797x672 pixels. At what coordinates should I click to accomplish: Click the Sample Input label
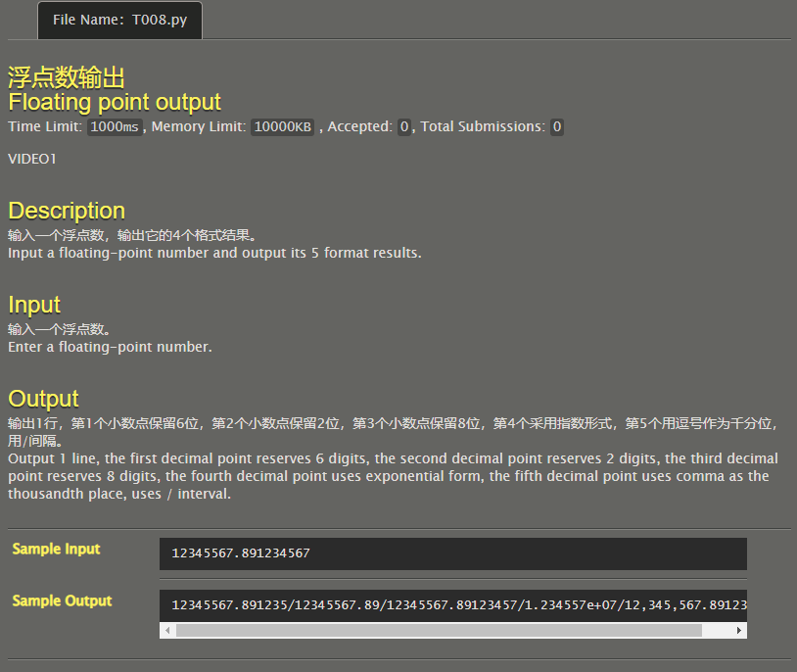click(x=55, y=549)
